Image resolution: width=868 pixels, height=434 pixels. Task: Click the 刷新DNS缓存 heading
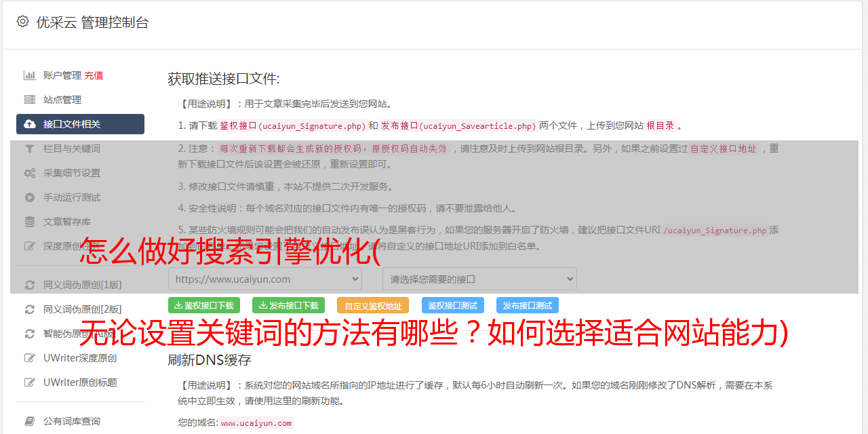[210, 360]
